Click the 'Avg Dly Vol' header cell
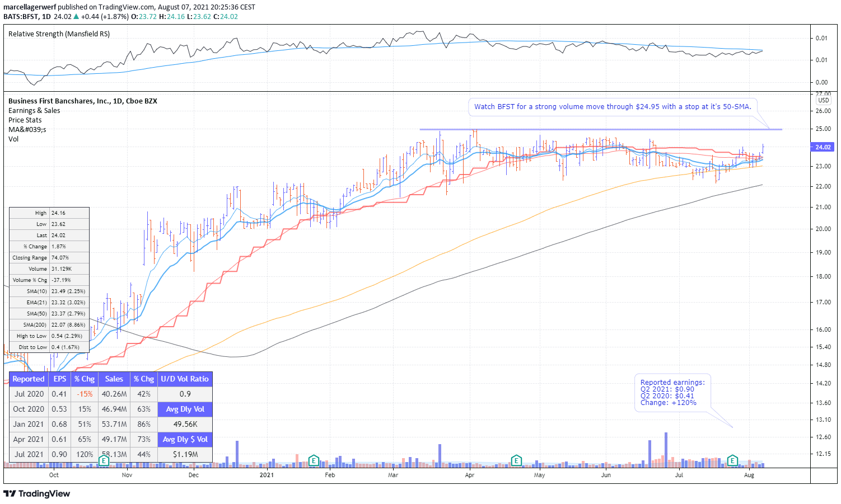841x504 pixels. 185,409
